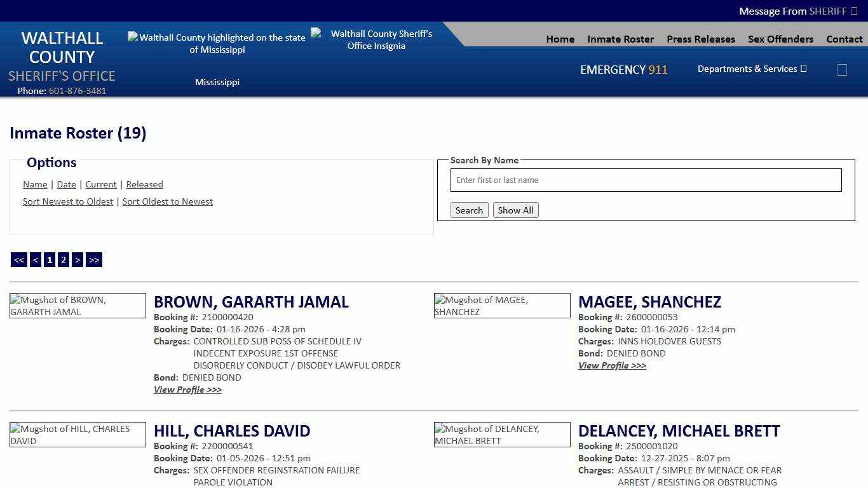The height and width of the screenshot is (488, 868).
Task: Switch roster to Released inmates view
Action: tap(144, 184)
